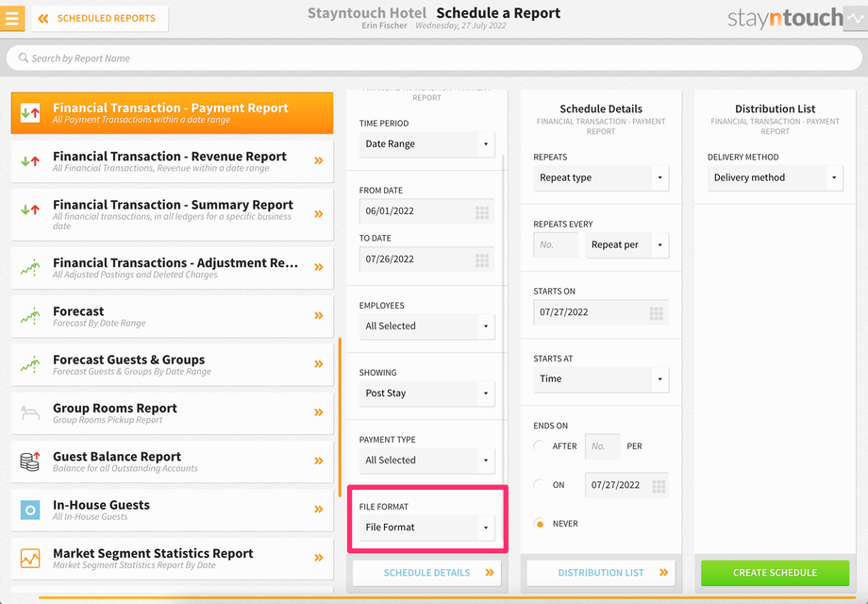Click the Repeats Every number field
Viewport: 868px width, 604px height.
point(556,244)
